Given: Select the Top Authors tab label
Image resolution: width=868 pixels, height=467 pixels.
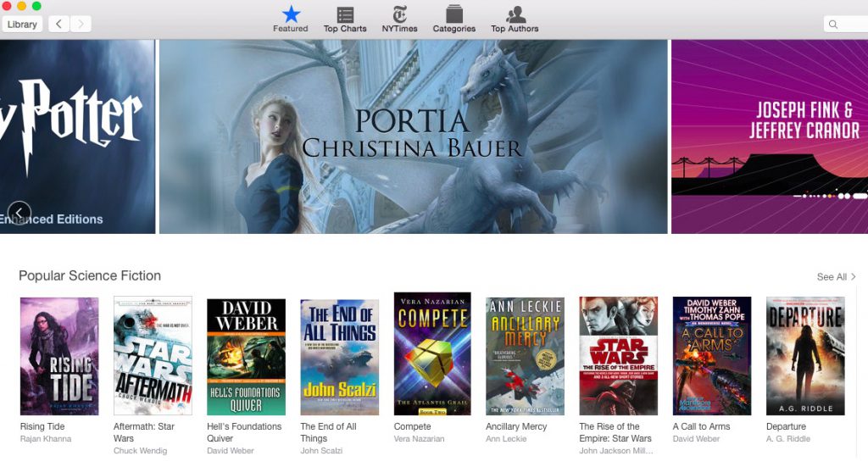Looking at the screenshot, I should point(515,29).
